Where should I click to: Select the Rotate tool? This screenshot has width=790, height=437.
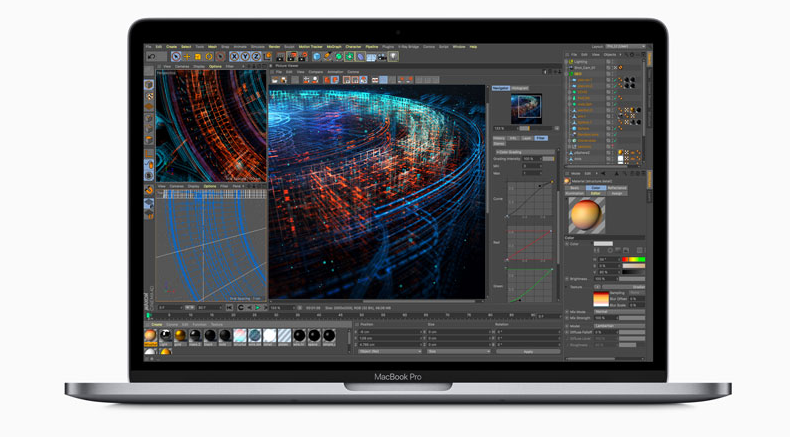[209, 57]
